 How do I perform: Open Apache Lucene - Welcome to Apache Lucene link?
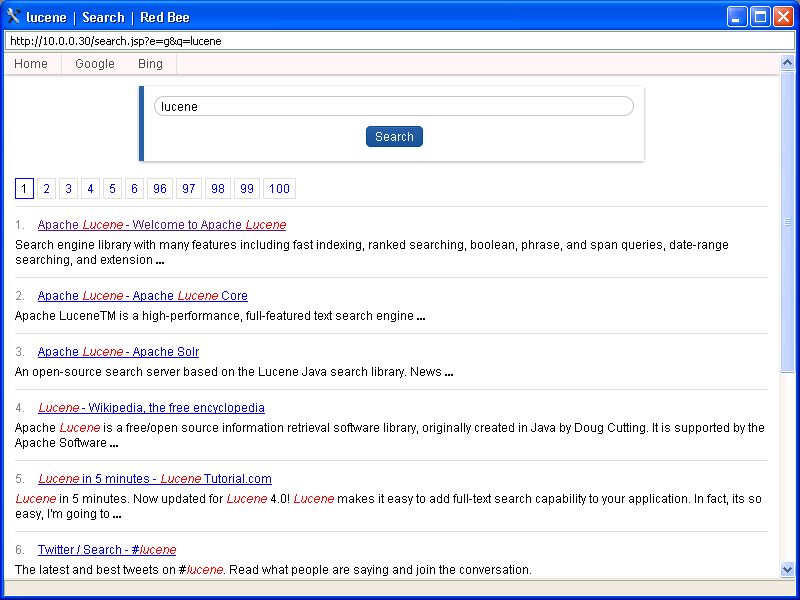point(162,224)
